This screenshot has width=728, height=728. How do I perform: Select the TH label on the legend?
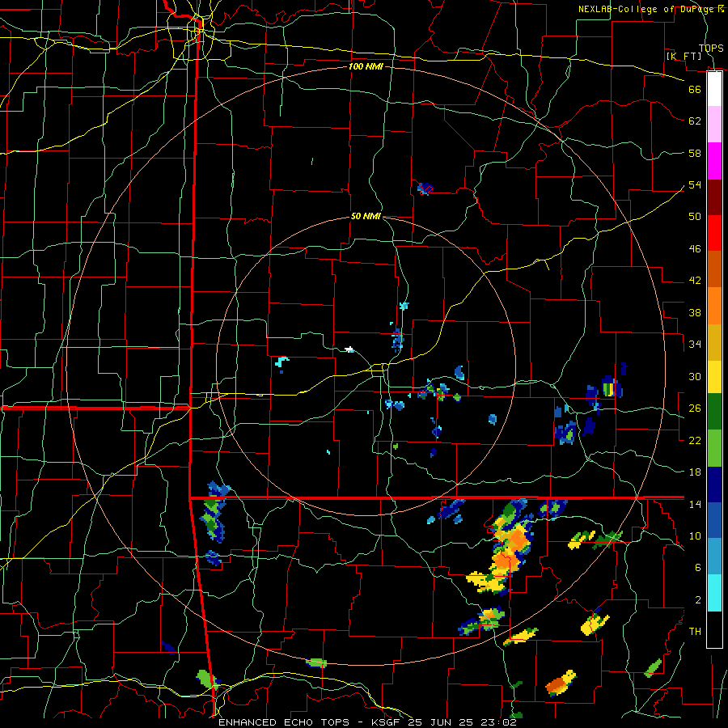pos(695,632)
